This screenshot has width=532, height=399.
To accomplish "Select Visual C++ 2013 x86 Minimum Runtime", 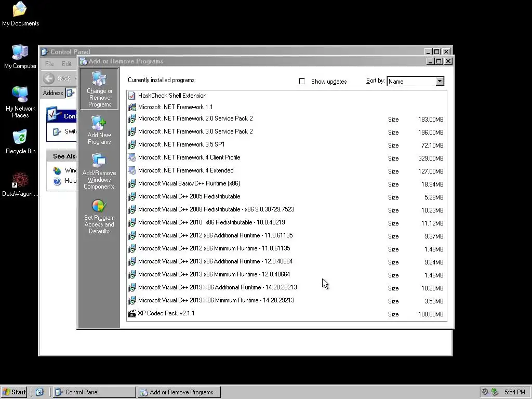I will [x=287, y=274].
